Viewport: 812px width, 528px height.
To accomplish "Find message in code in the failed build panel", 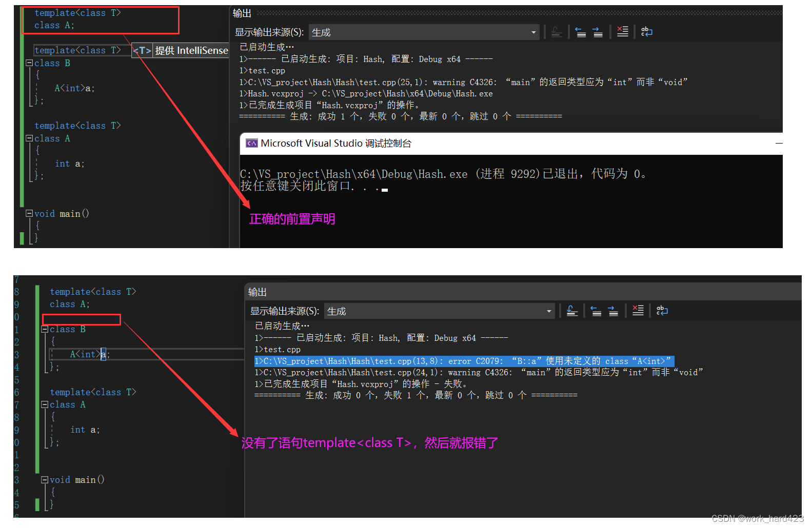I will (x=572, y=311).
